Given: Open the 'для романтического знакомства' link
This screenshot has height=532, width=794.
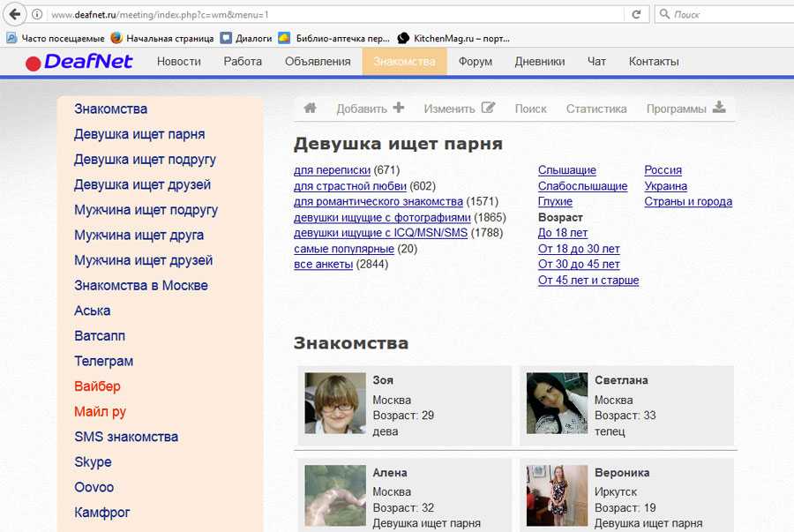Looking at the screenshot, I should point(378,202).
